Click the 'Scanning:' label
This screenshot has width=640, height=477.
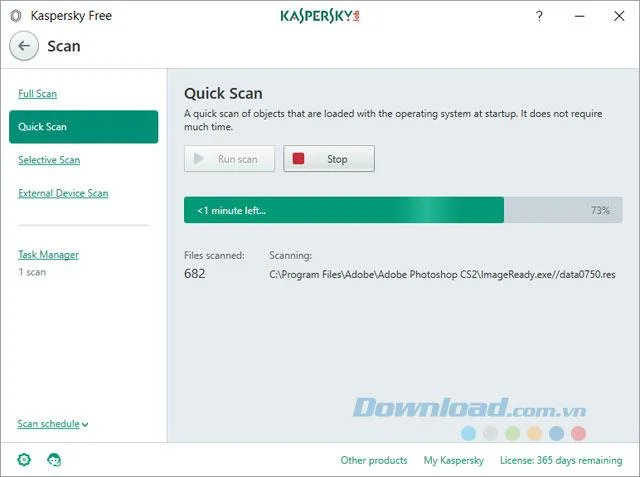291,255
